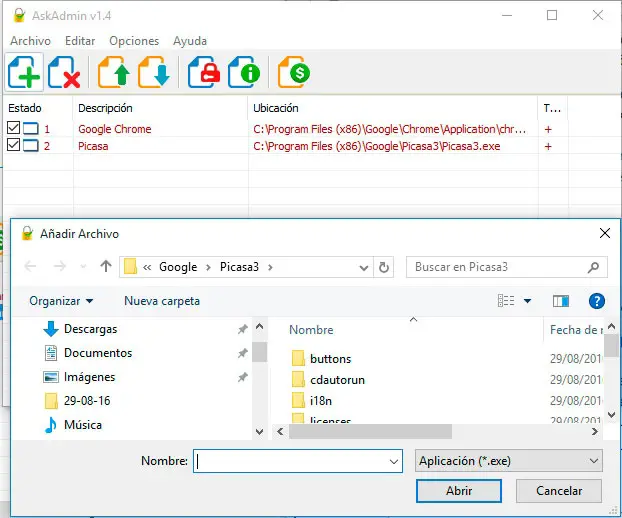Click the Export list blue down-arrow icon
Viewport: 622px width, 518px height.
pyautogui.click(x=154, y=73)
